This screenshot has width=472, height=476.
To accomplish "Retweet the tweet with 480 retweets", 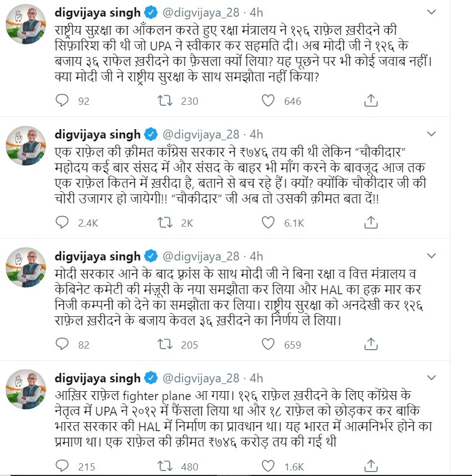I will click(165, 466).
